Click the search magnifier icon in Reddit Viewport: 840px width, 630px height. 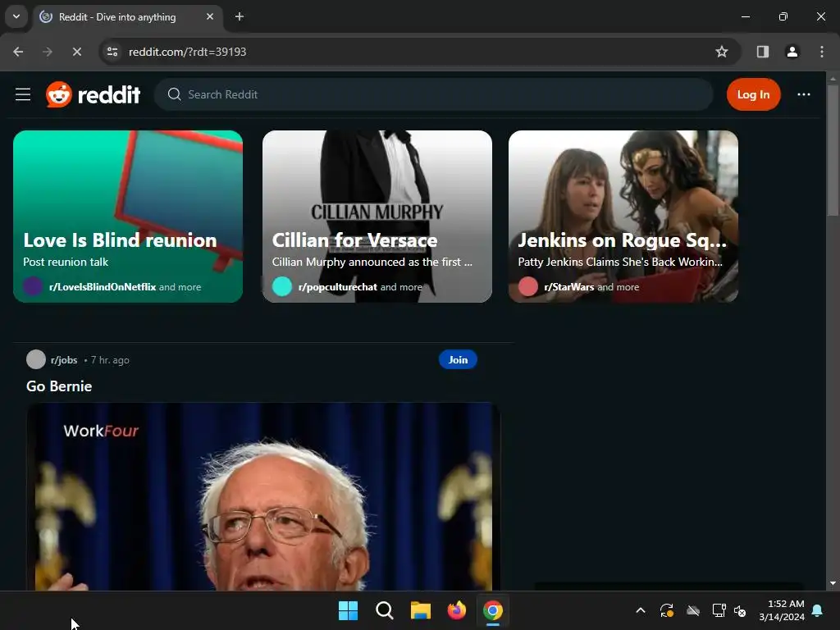pyautogui.click(x=174, y=94)
